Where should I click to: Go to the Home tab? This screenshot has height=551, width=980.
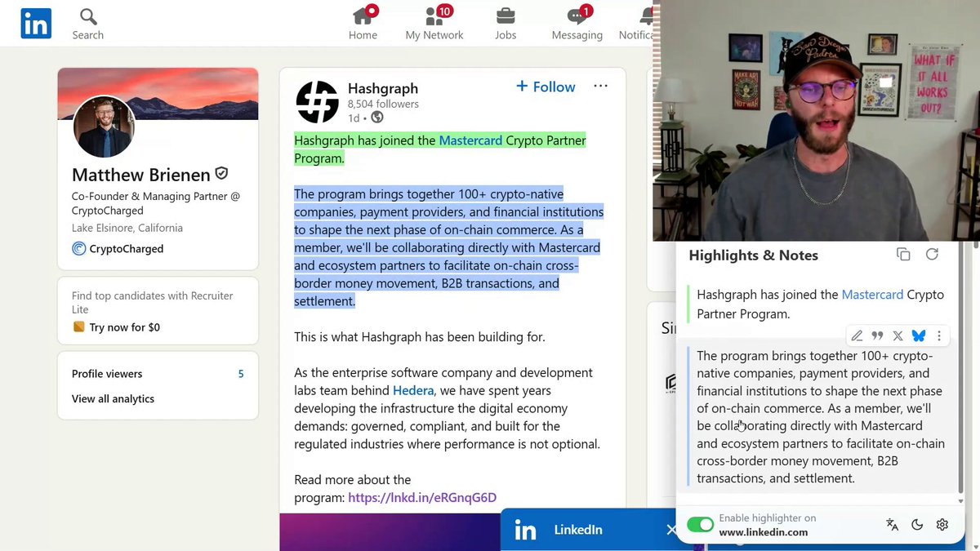[x=363, y=23]
